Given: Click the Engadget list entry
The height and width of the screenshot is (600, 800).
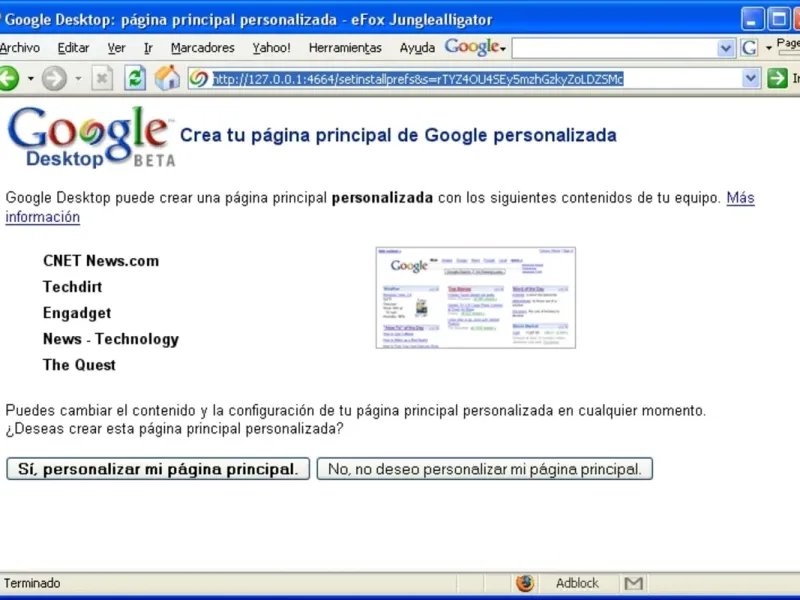Looking at the screenshot, I should [77, 313].
